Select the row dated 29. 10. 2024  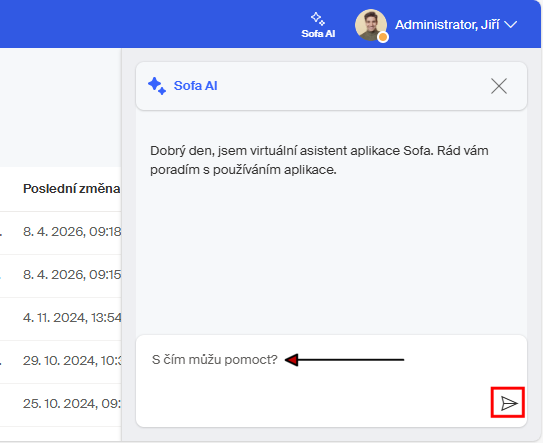click(x=61, y=361)
